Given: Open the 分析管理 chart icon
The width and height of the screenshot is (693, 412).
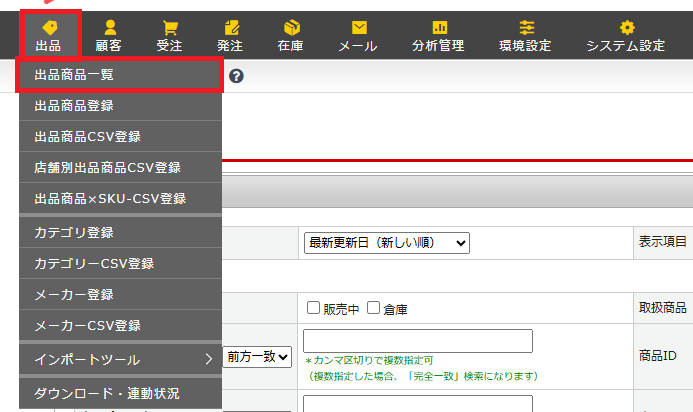Looking at the screenshot, I should click(x=439, y=27).
